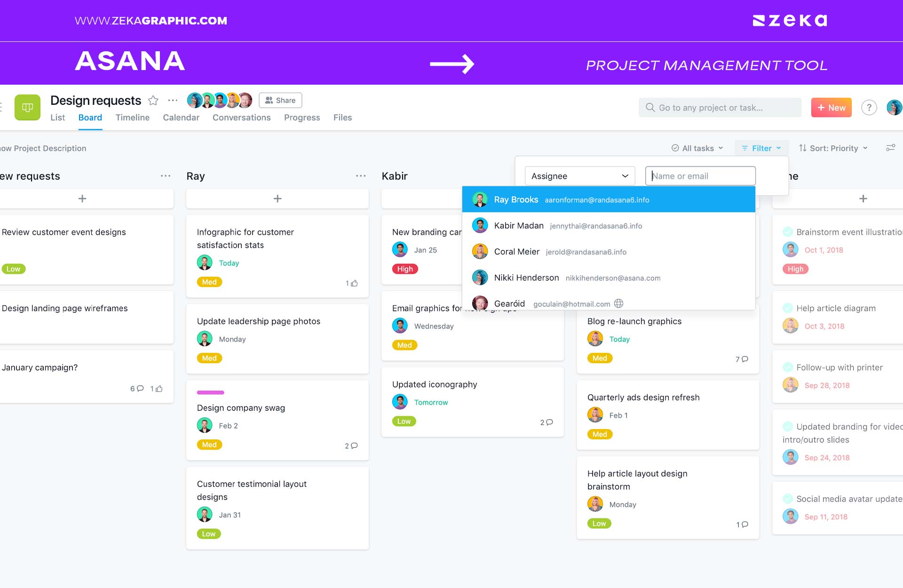Select Nikki Henderson from the assignee list
The height and width of the screenshot is (588, 903).
[x=526, y=278]
